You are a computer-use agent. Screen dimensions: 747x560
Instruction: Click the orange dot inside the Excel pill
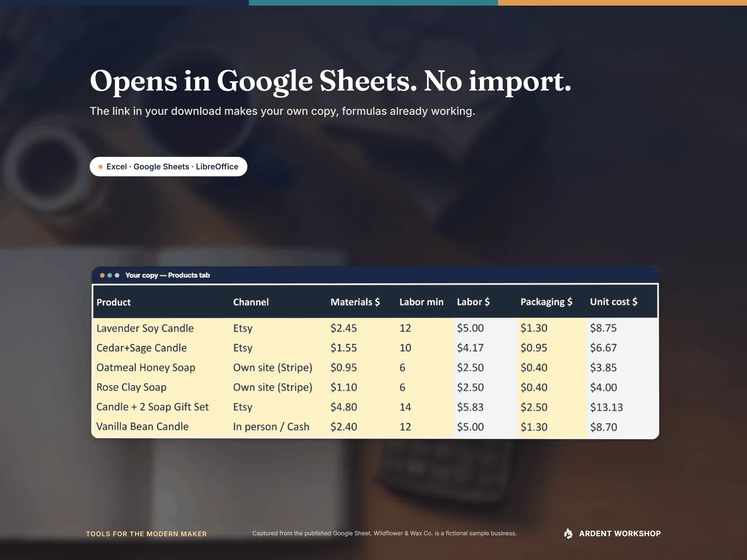tap(100, 167)
